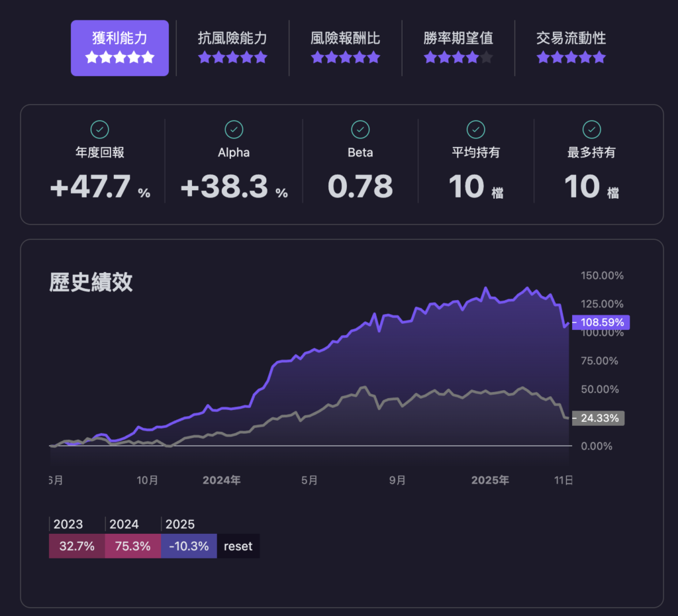678x616 pixels.
Task: Click the star rating under 交易流動性
Action: coord(571,57)
